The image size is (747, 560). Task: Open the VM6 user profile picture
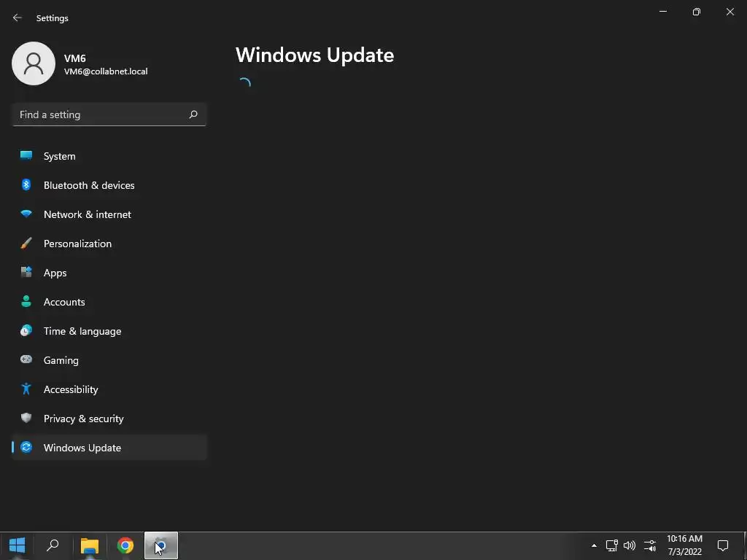(x=34, y=63)
